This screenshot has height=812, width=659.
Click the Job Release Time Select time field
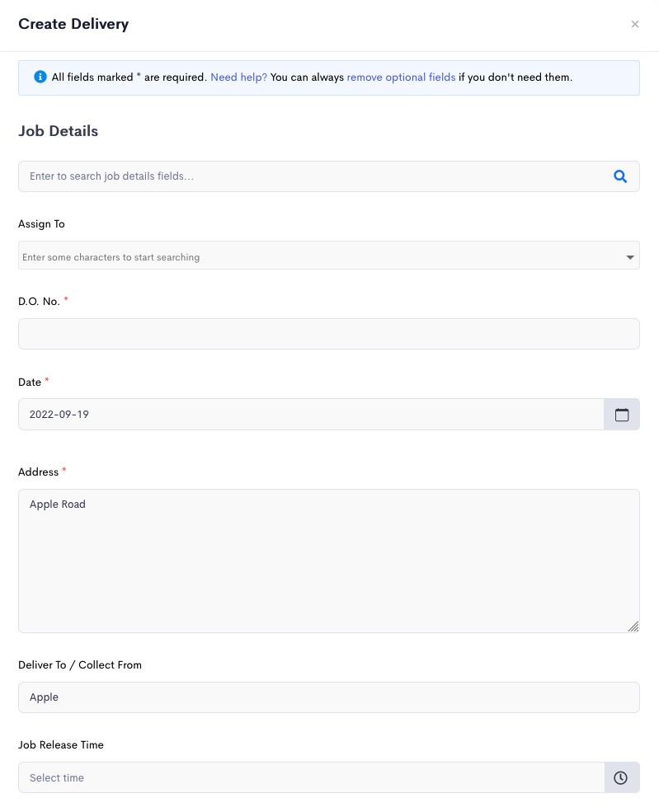tap(312, 777)
